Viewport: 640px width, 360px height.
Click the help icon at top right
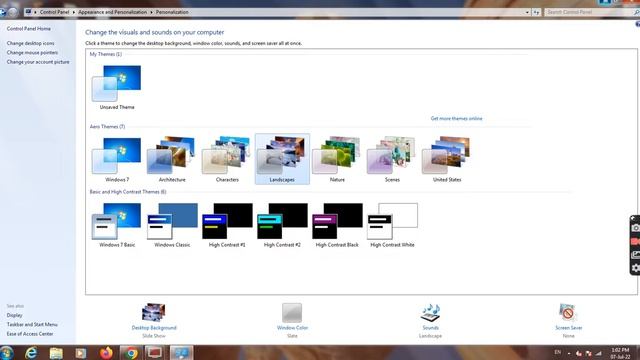(x=638, y=24)
